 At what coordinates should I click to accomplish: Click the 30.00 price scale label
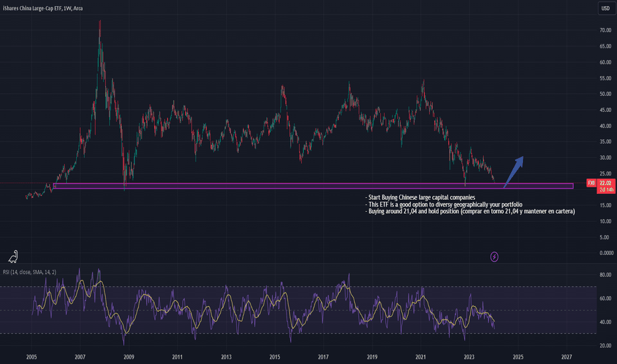point(605,158)
